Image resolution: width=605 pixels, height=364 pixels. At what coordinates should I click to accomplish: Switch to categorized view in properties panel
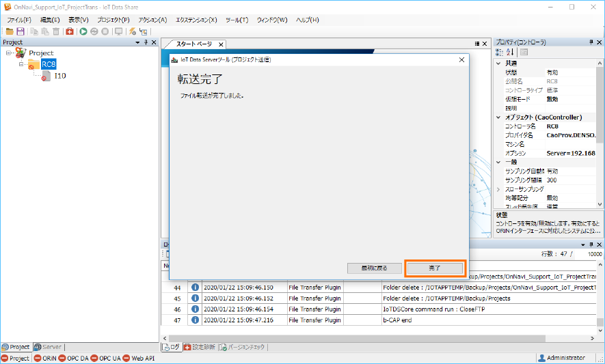(500, 52)
